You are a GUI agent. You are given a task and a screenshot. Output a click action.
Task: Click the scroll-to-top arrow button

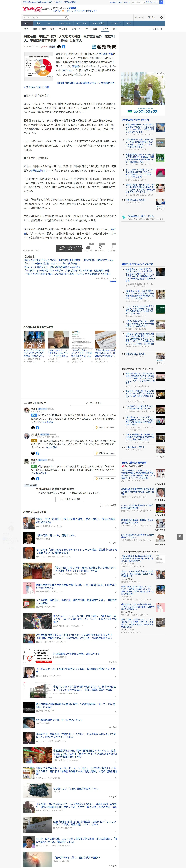tap(180, 537)
